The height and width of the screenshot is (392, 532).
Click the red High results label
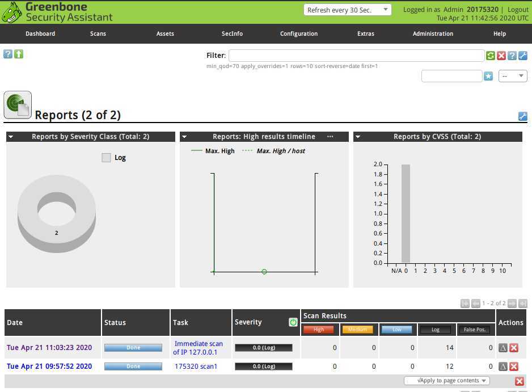click(319, 330)
